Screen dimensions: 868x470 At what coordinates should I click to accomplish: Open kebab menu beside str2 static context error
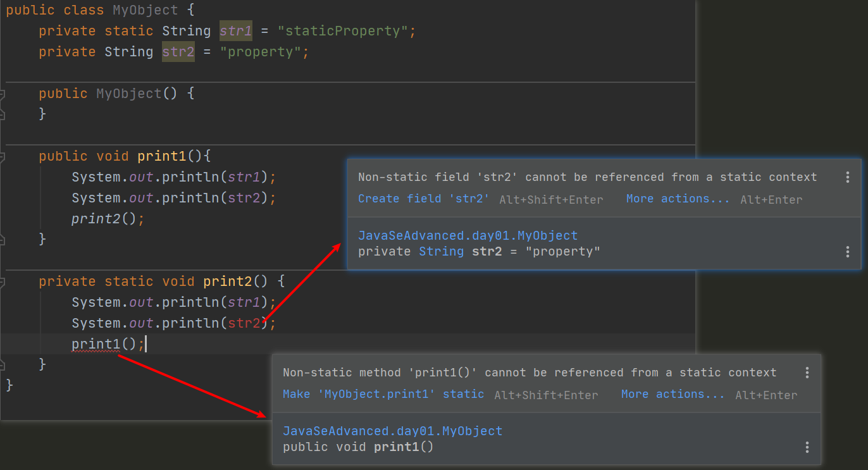pos(848,178)
